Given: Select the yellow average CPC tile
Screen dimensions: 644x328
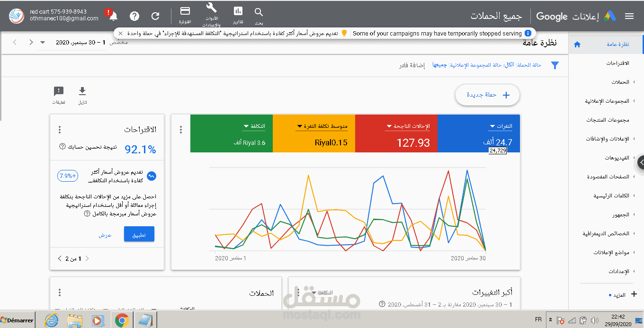Looking at the screenshot, I should (314, 133).
